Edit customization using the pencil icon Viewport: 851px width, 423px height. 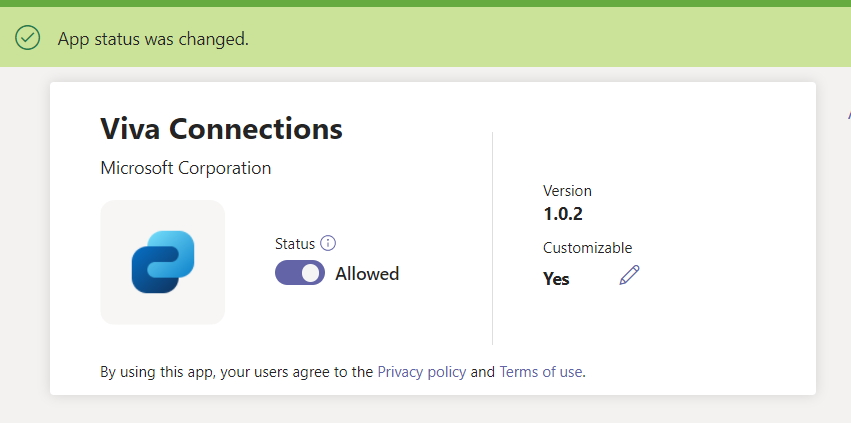[629, 275]
